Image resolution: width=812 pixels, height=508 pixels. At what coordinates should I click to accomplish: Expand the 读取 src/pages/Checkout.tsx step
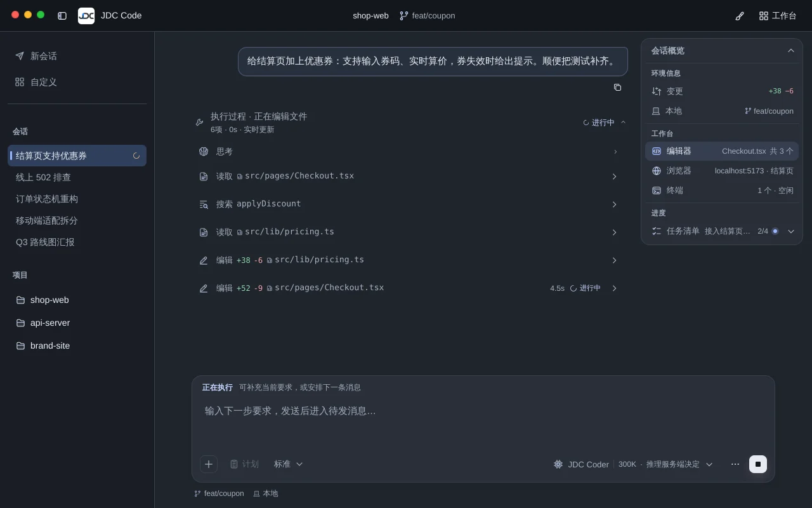(410, 177)
